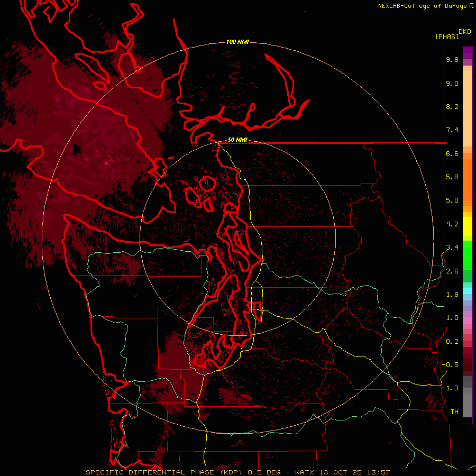
Task: Click the 7.4 scale value
Action: pos(452,130)
